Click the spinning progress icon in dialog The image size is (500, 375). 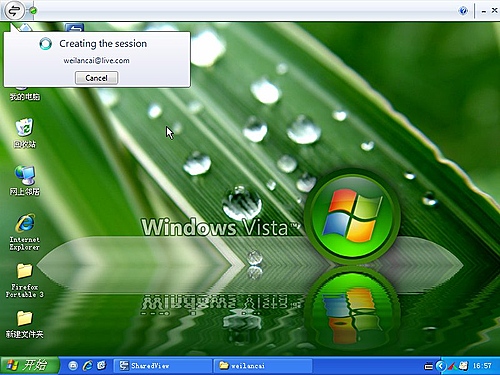click(45, 44)
